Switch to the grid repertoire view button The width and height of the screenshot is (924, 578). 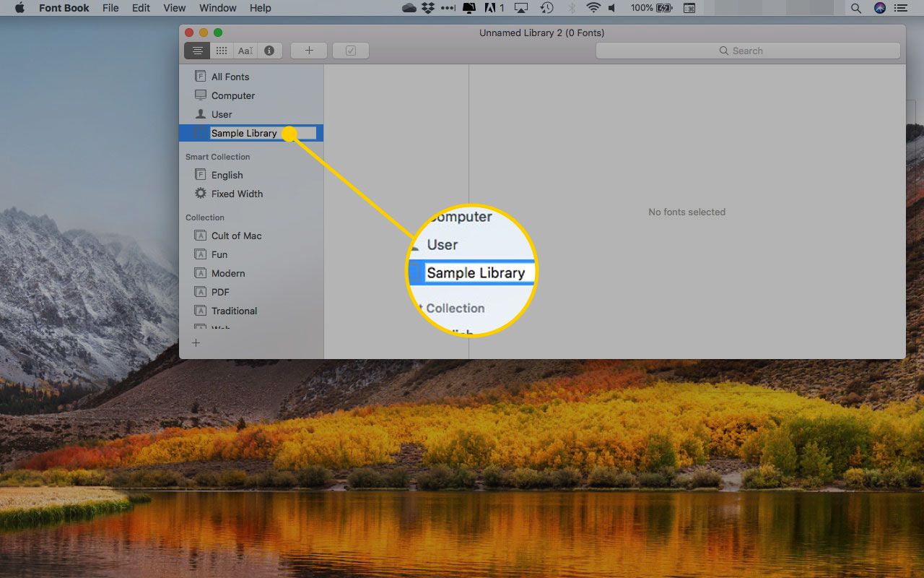(222, 51)
